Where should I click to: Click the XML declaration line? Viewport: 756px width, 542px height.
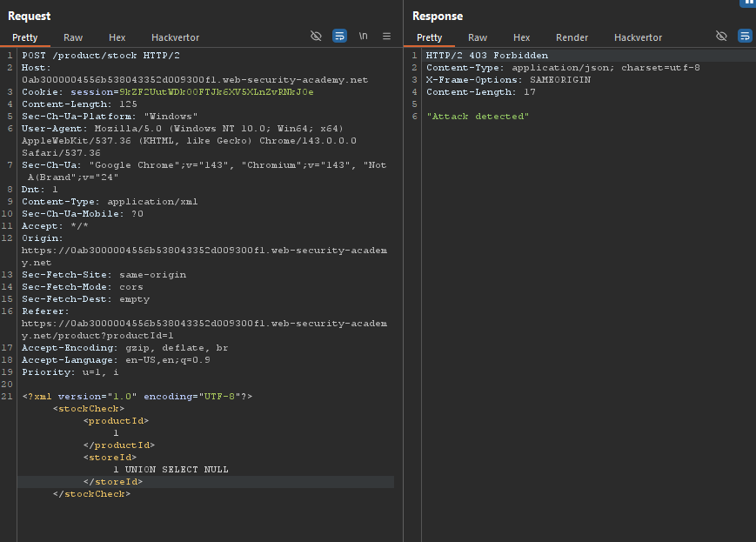tap(137, 397)
